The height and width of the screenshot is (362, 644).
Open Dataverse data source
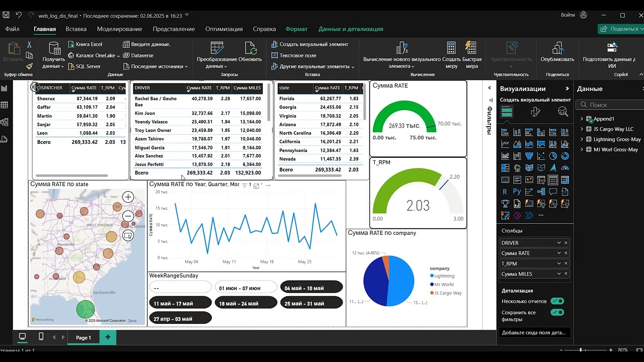point(138,55)
